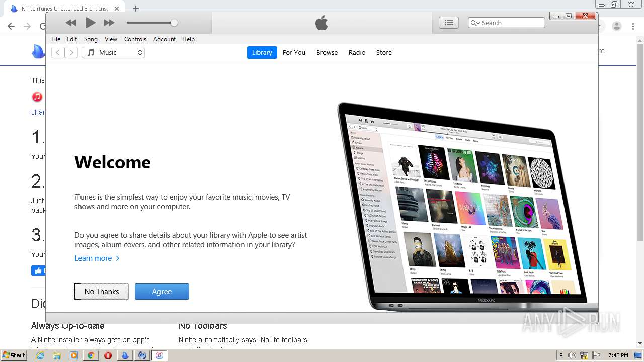This screenshot has width=644, height=362.
Task: Follow the Learn more link
Action: (97, 258)
